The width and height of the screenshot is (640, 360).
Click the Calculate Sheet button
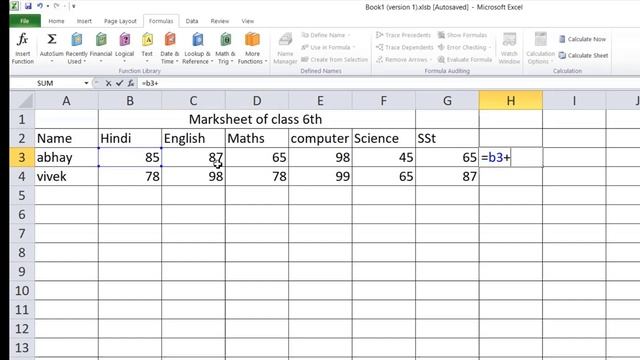click(583, 56)
